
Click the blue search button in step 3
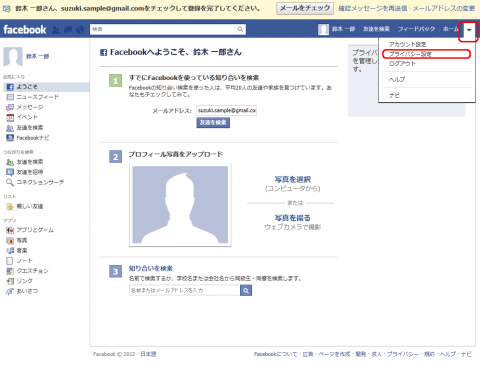point(246,291)
